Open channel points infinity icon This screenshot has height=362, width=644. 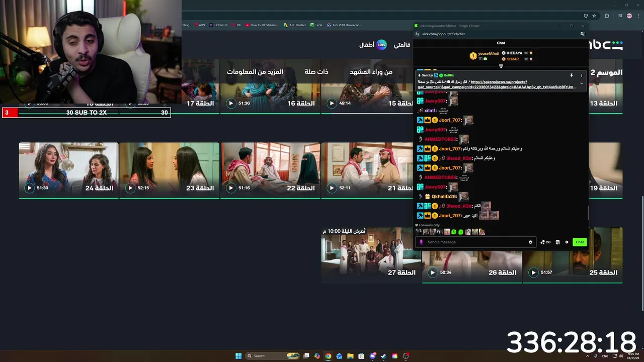pyautogui.click(x=545, y=242)
